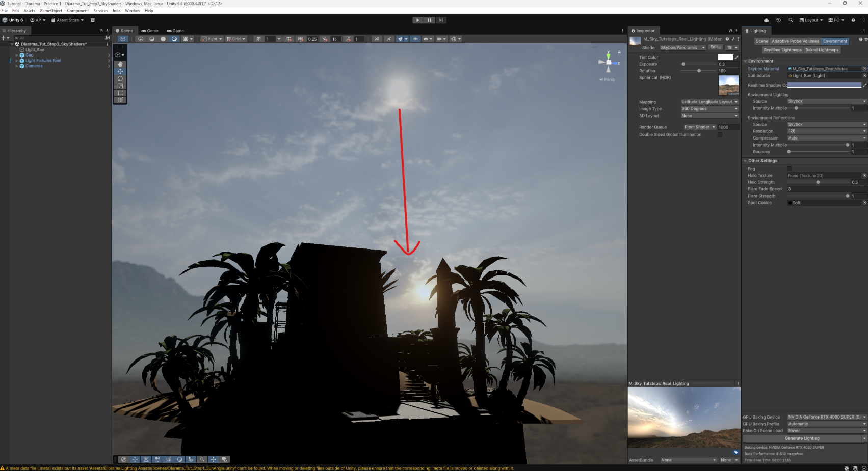868x471 pixels.
Task: Click the global search magnifier icon
Action: tap(791, 20)
